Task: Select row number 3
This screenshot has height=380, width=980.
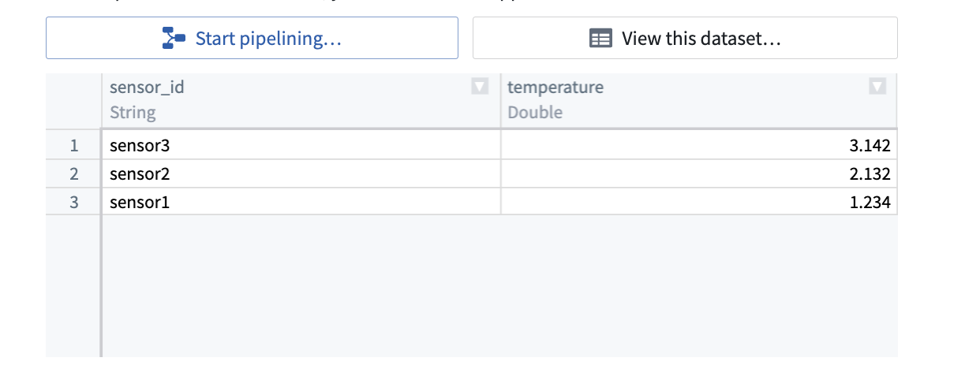Action: [x=74, y=203]
